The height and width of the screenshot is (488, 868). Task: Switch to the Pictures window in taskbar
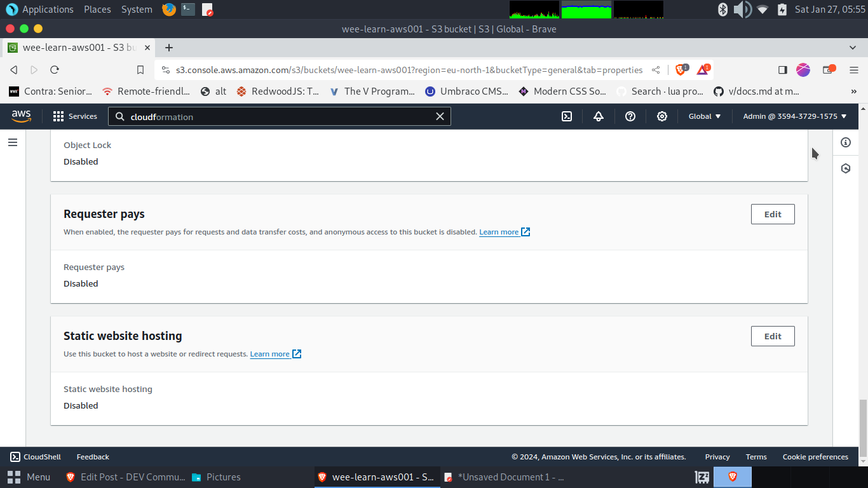click(250, 477)
